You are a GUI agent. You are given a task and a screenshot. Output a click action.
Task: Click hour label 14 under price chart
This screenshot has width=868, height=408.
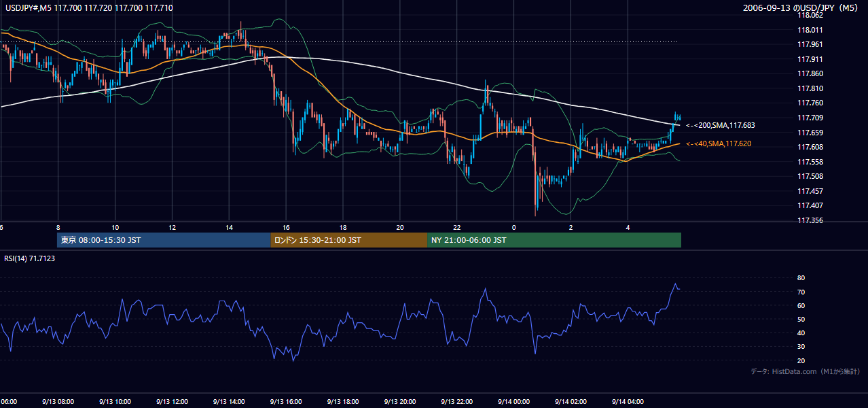tap(230, 227)
